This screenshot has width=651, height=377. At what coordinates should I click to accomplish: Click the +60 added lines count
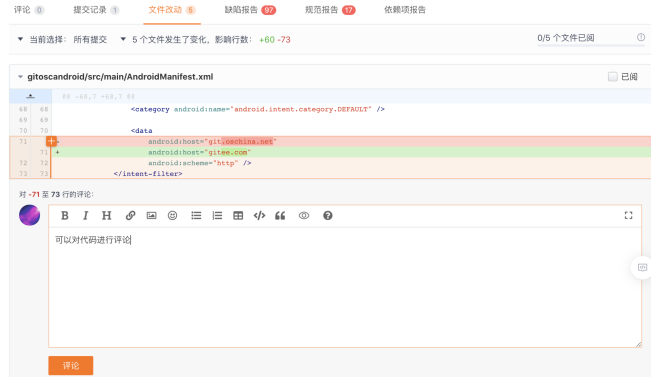coord(267,39)
